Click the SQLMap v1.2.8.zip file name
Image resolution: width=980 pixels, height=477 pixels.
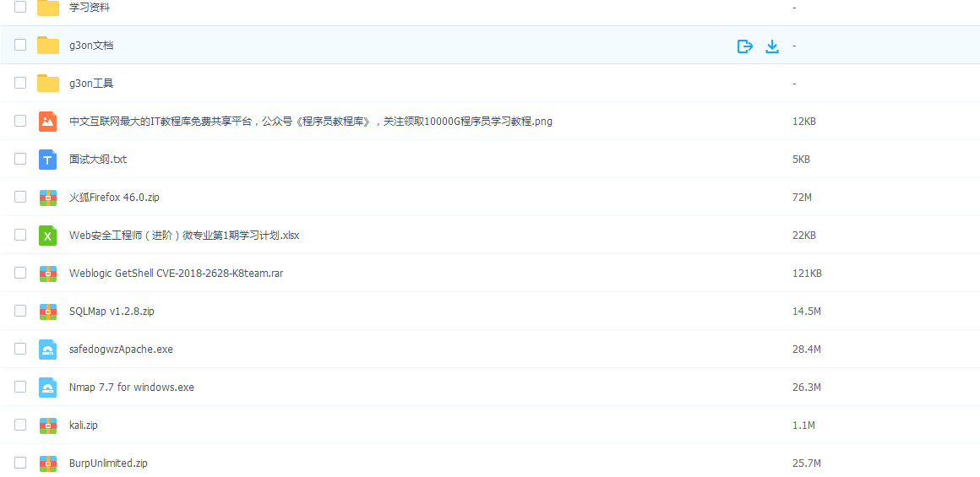(x=112, y=312)
